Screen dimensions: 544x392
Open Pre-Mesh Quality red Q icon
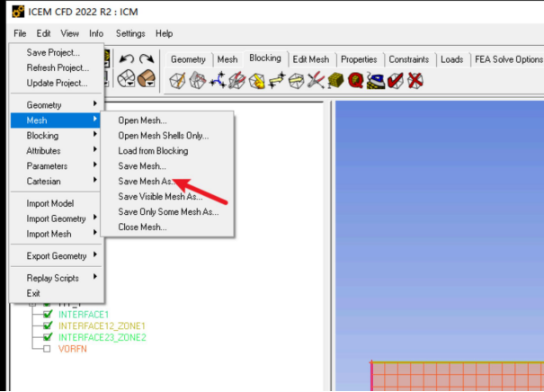355,81
